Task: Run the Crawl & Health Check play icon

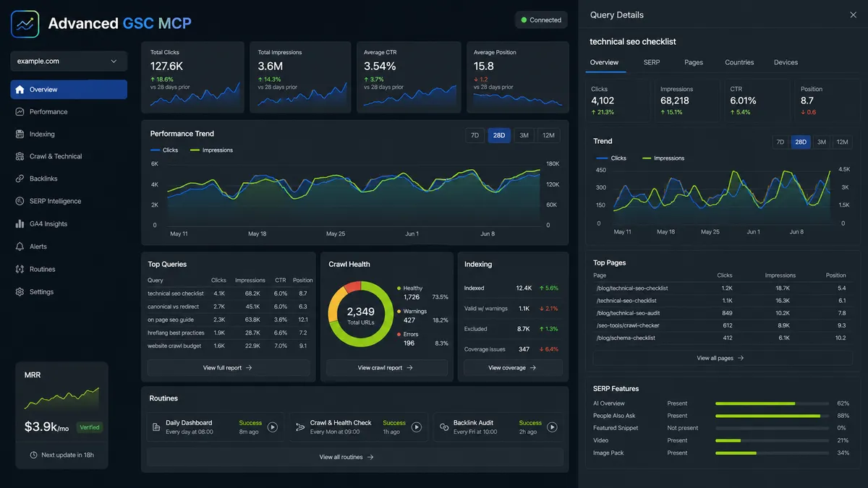Action: click(417, 427)
